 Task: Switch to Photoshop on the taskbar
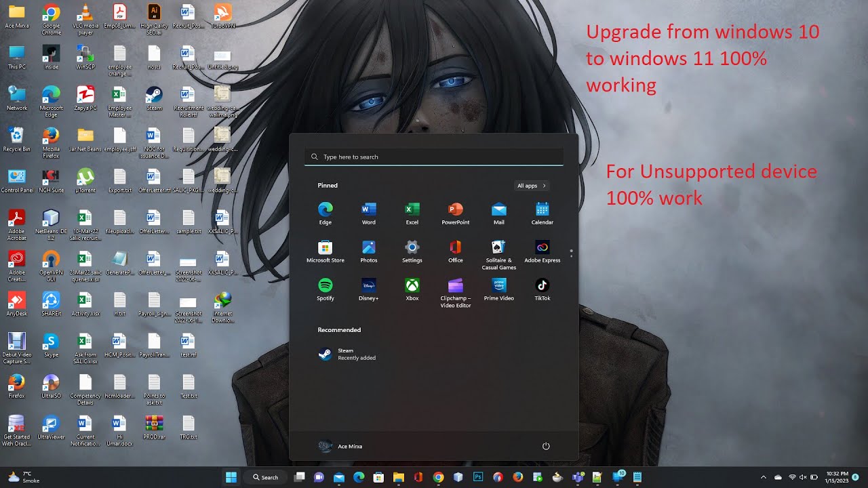478,477
